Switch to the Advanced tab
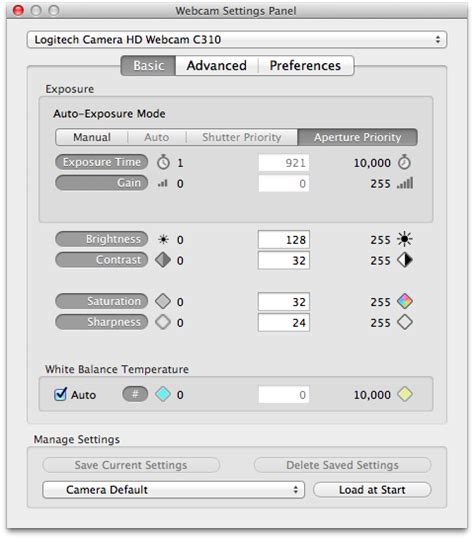The width and height of the screenshot is (474, 539). coord(217,65)
